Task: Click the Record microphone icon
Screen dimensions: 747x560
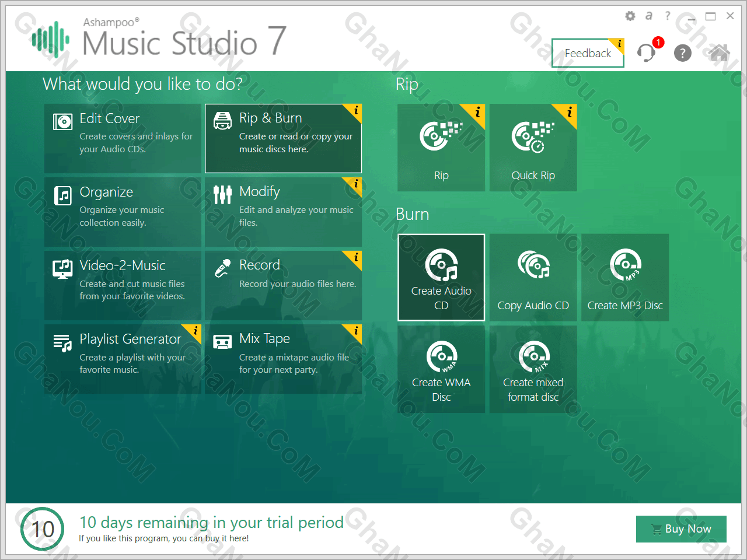Action: [222, 268]
